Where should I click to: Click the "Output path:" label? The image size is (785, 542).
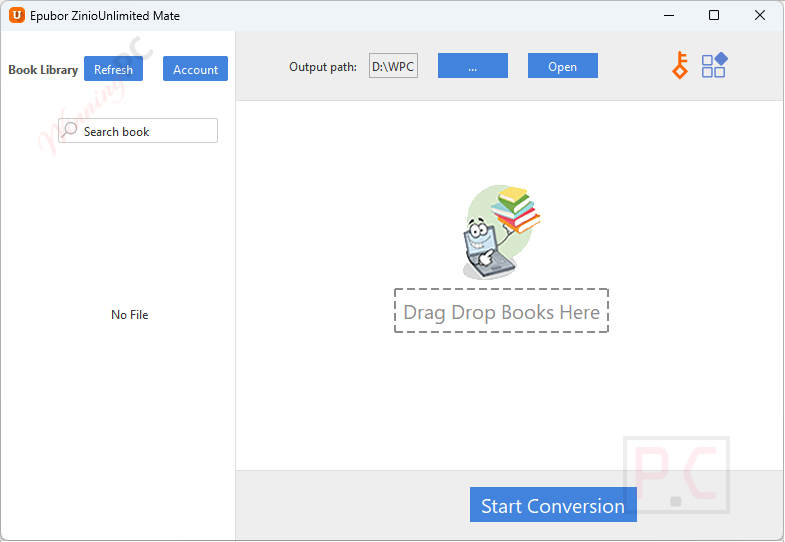tap(323, 67)
